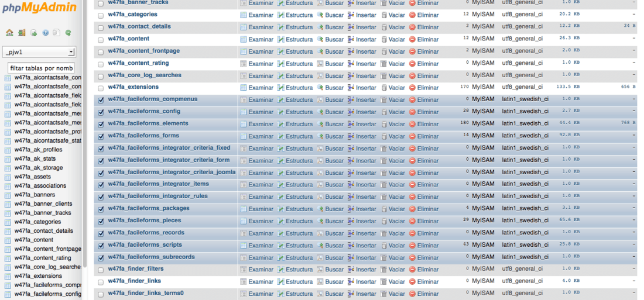Select w47fa_extensions in the sidebar list

pyautogui.click(x=38, y=276)
